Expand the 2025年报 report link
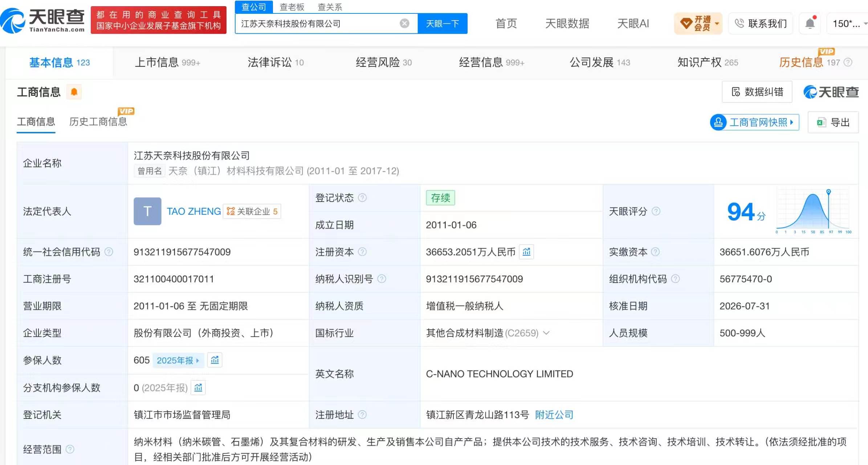 (x=178, y=360)
